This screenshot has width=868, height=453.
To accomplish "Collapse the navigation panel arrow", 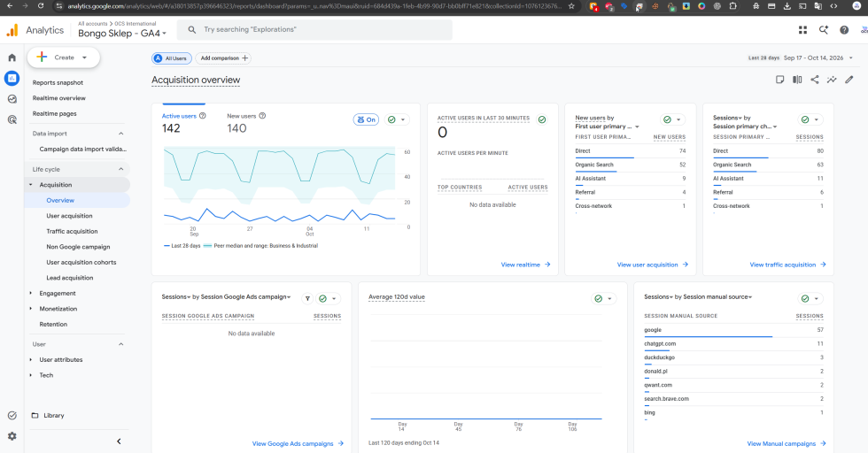I will click(x=119, y=441).
